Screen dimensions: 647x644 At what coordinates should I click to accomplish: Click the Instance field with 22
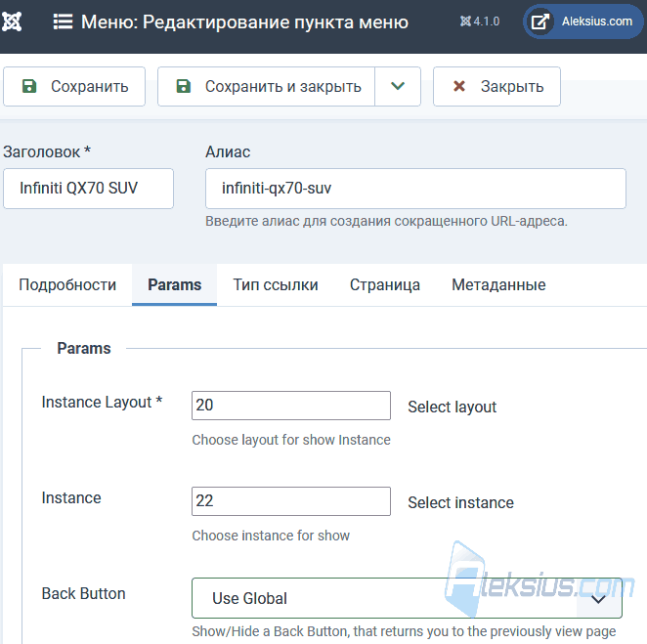tap(291, 501)
